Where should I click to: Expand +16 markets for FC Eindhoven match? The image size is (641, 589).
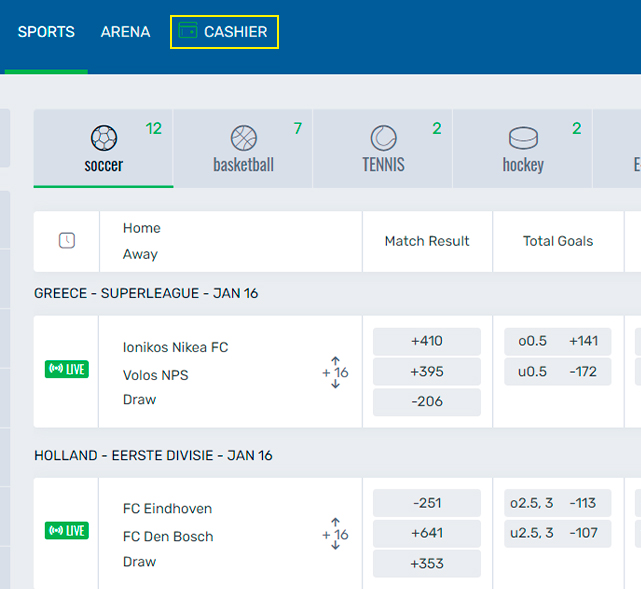335,534
